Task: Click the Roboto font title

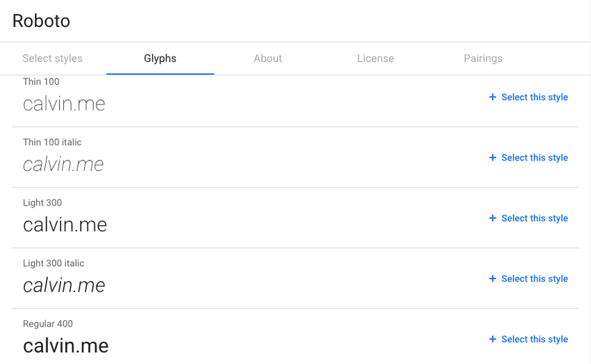Action: click(41, 21)
